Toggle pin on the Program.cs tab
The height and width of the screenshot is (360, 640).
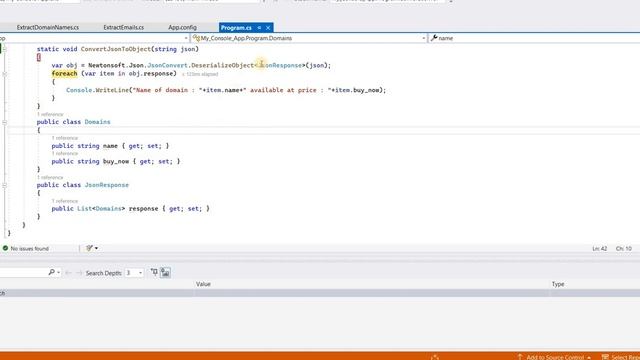tap(259, 27)
